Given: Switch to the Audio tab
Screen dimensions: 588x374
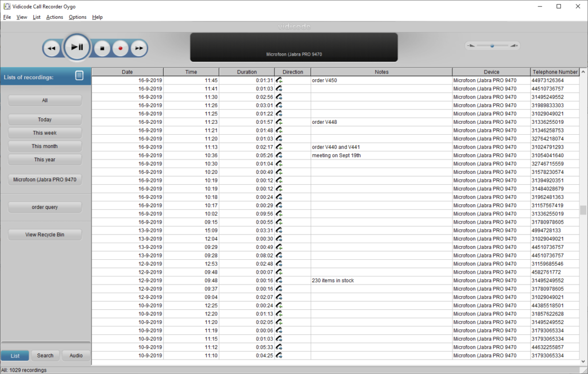Looking at the screenshot, I should pyautogui.click(x=76, y=356).
